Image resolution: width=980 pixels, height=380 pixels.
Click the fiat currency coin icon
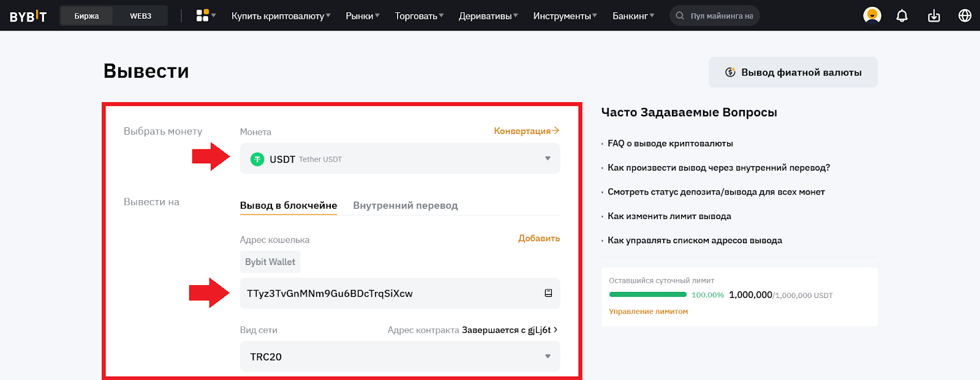tap(730, 72)
